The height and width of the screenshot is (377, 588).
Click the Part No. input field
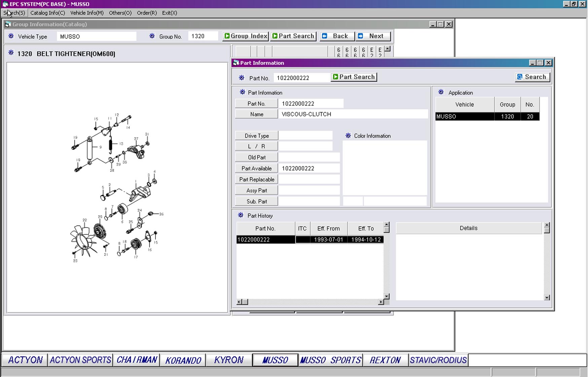301,78
